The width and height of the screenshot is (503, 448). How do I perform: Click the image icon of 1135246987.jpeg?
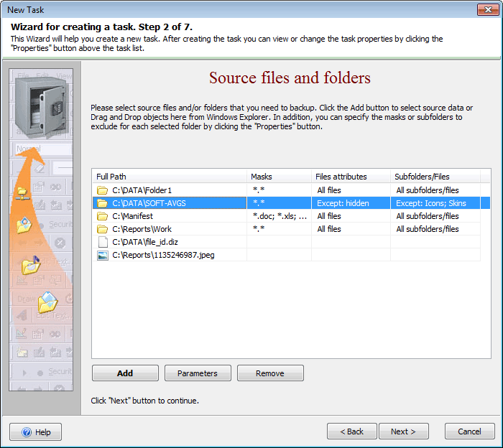coord(102,255)
